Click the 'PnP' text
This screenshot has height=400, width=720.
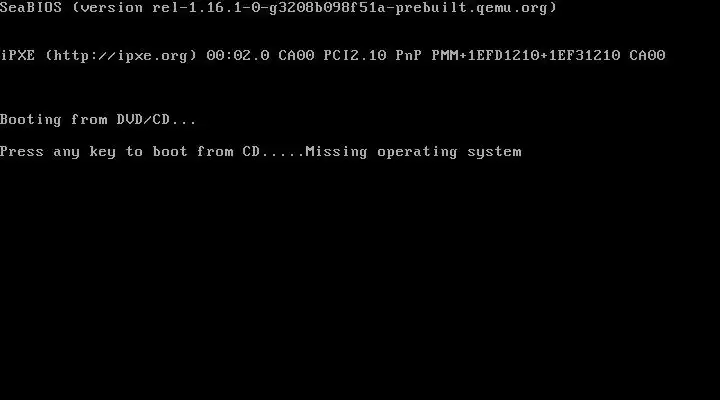pyautogui.click(x=409, y=55)
